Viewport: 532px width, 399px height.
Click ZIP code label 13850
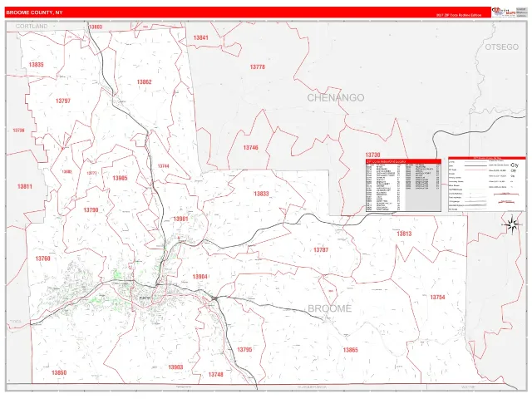coord(59,372)
